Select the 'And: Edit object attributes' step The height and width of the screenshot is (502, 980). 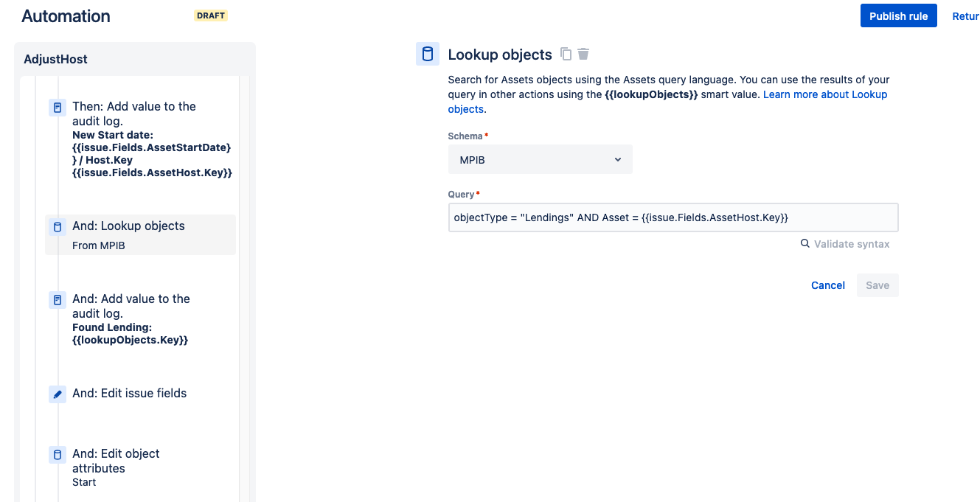(x=140, y=467)
